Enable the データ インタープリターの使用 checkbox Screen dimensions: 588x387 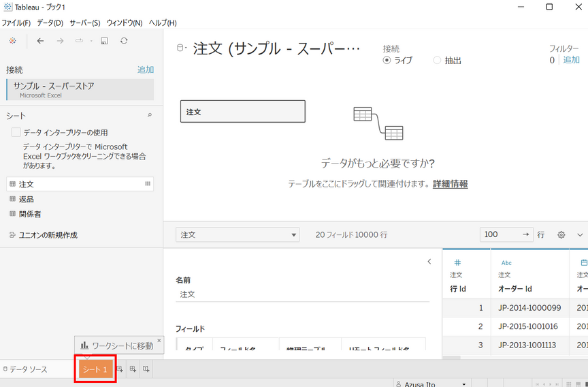tap(16, 132)
